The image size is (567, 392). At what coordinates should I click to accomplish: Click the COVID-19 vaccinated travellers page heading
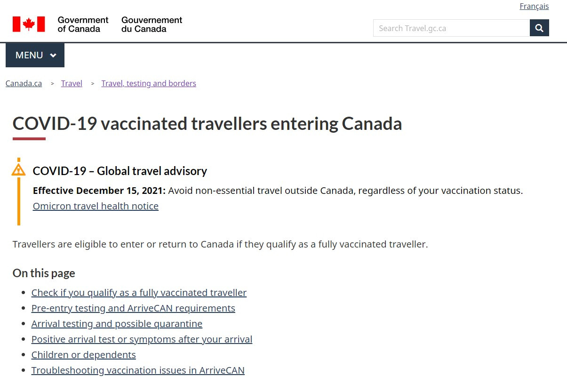[x=207, y=123]
